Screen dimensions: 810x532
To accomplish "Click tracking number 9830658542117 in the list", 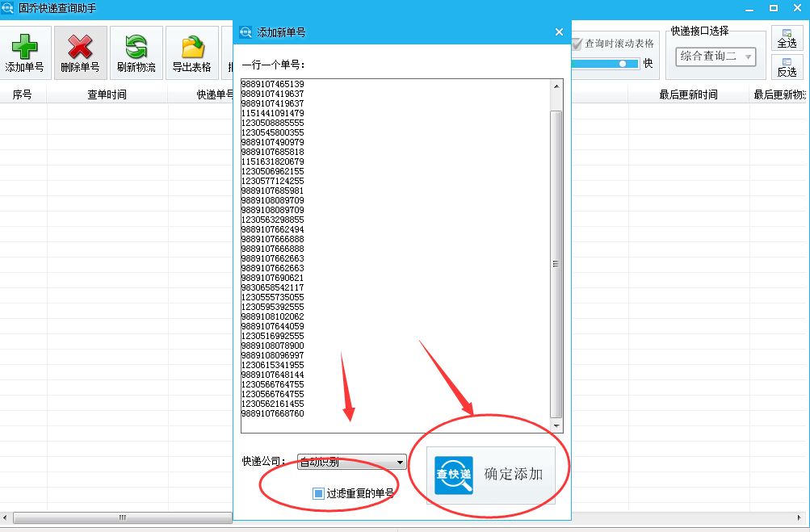I will pyautogui.click(x=273, y=287).
